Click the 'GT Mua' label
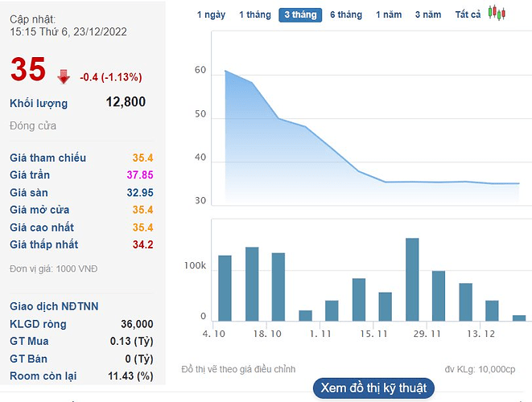This screenshot has height=402, width=532. click(29, 341)
